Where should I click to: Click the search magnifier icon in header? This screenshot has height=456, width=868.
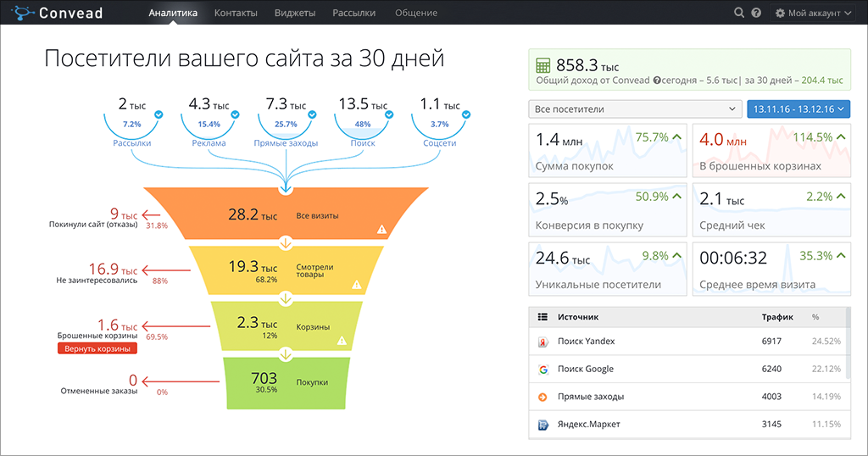[739, 13]
